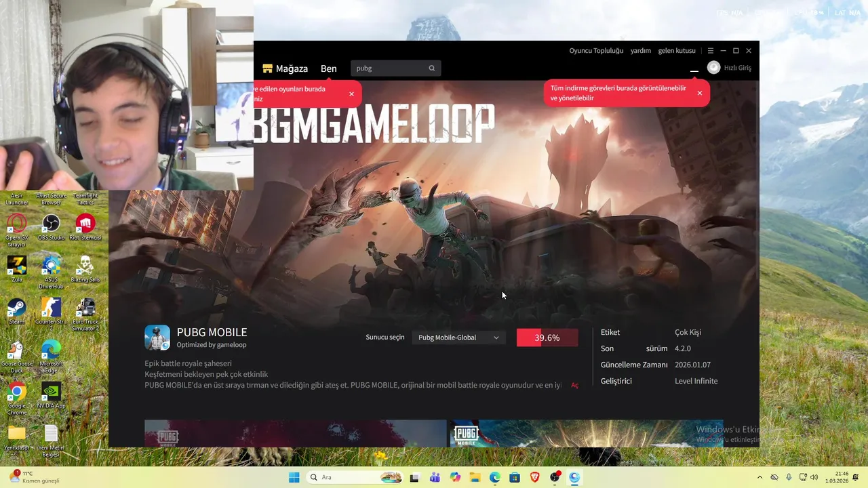
Task: Open Riot İstemcisi desktop icon
Action: (x=85, y=227)
